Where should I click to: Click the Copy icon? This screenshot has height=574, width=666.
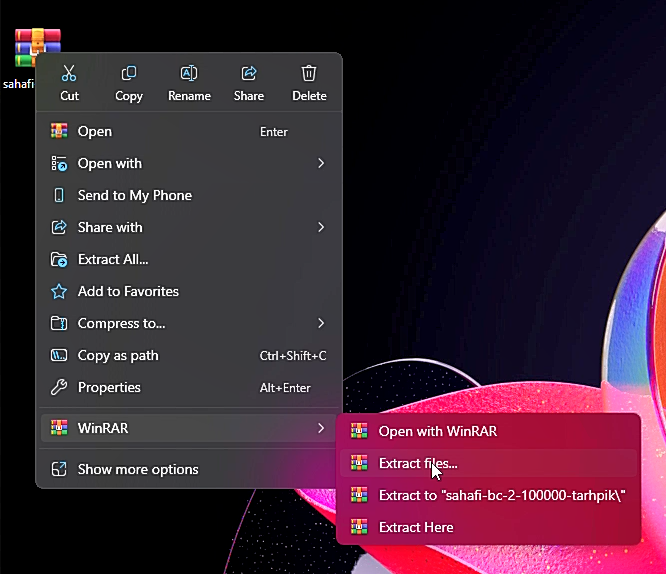129,73
